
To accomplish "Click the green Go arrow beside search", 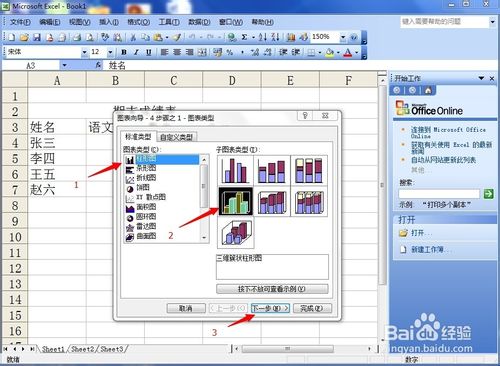I will point(489,194).
